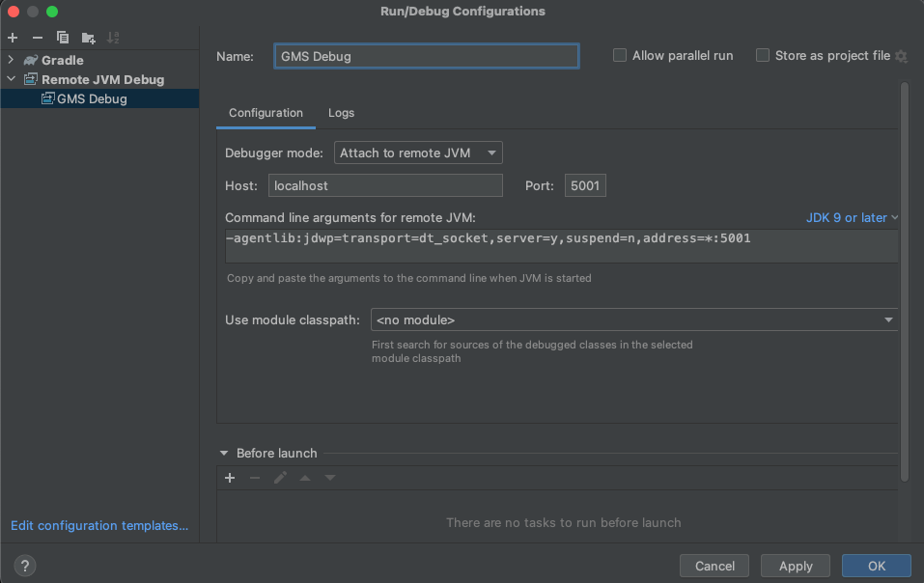This screenshot has width=924, height=583.
Task: Click the Add New Configuration plus icon
Action: pyautogui.click(x=13, y=38)
